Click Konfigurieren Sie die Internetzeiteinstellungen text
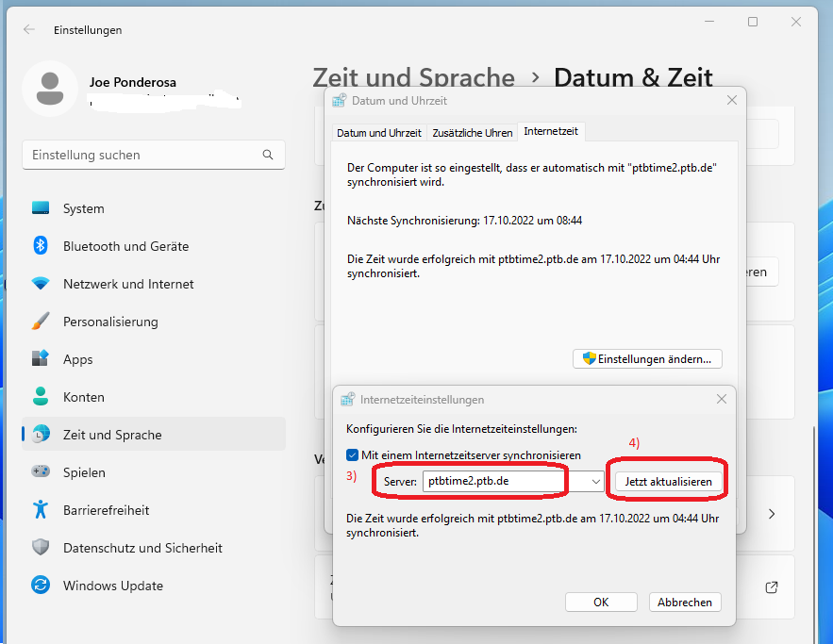 coord(461,428)
